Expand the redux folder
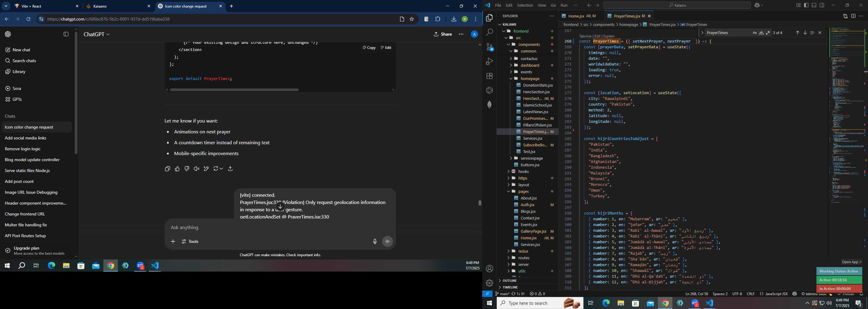868x309 pixels. point(508,251)
